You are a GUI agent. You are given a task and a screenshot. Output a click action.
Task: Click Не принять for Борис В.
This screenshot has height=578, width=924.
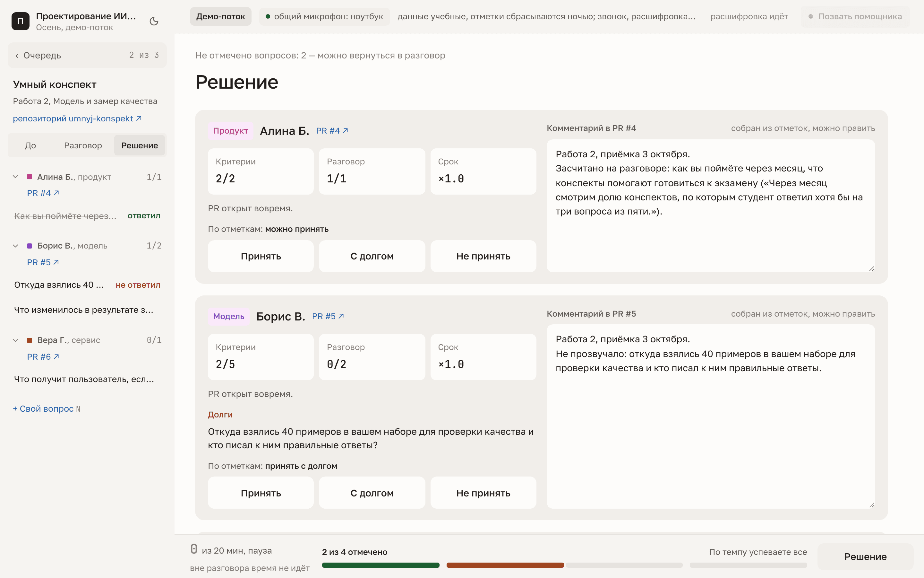[x=483, y=493]
